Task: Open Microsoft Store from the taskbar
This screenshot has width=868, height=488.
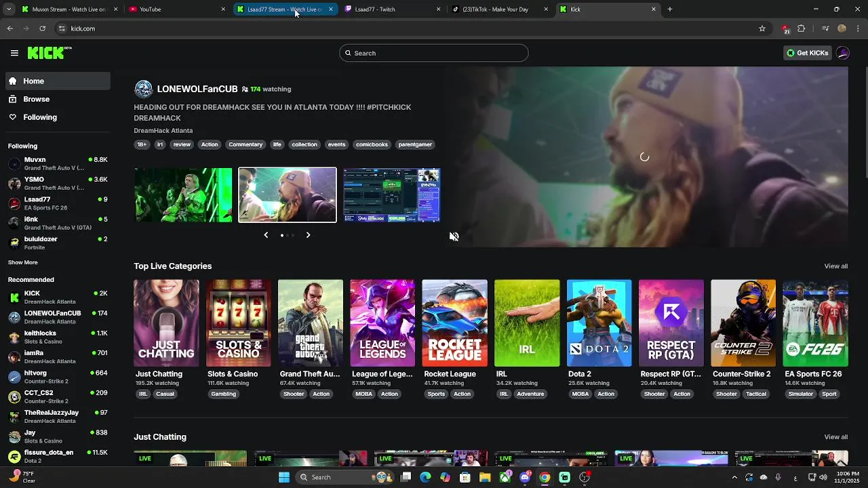Action: [x=465, y=477]
